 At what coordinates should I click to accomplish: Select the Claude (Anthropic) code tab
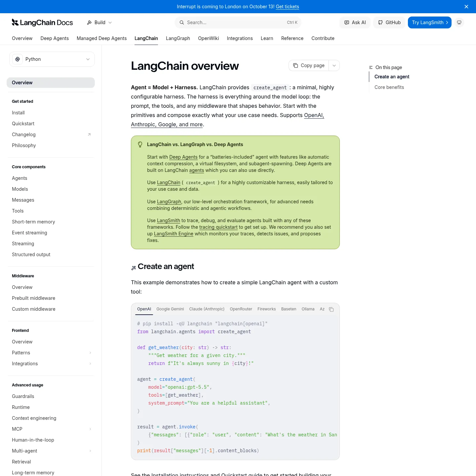(207, 309)
